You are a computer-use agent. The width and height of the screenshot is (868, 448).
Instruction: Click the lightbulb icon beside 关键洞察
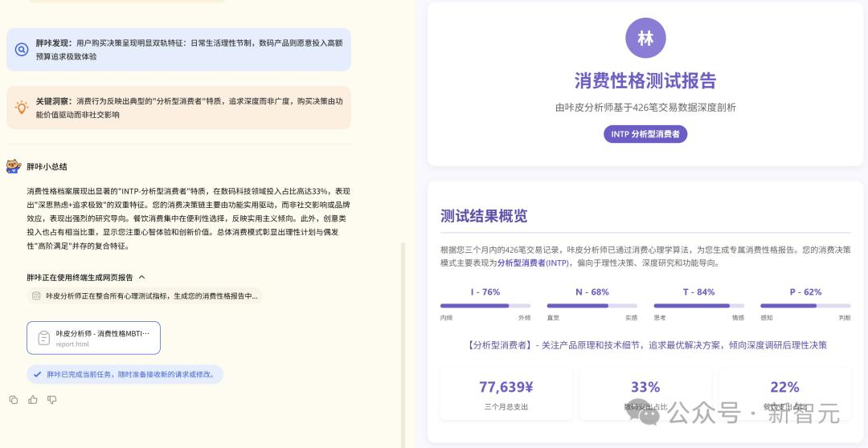click(x=21, y=108)
